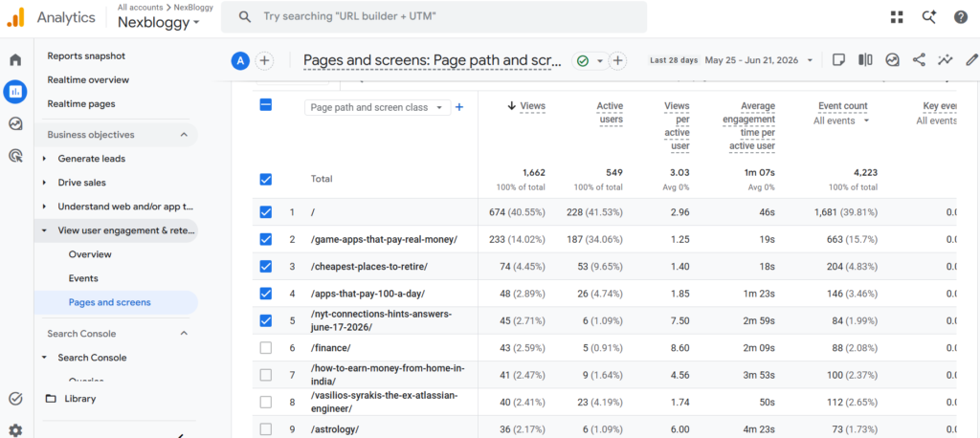The height and width of the screenshot is (438, 980).
Task: Open the Library link
Action: pyautogui.click(x=80, y=399)
